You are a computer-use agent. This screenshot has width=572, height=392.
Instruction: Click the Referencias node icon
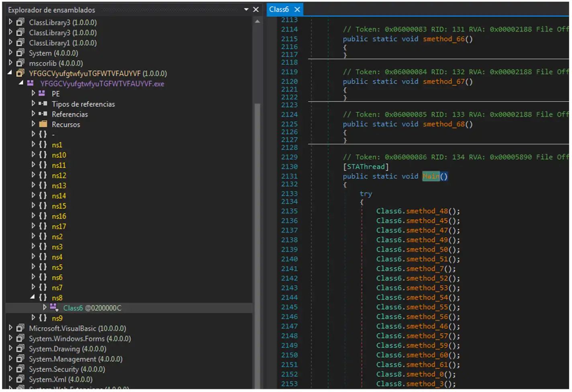point(43,114)
